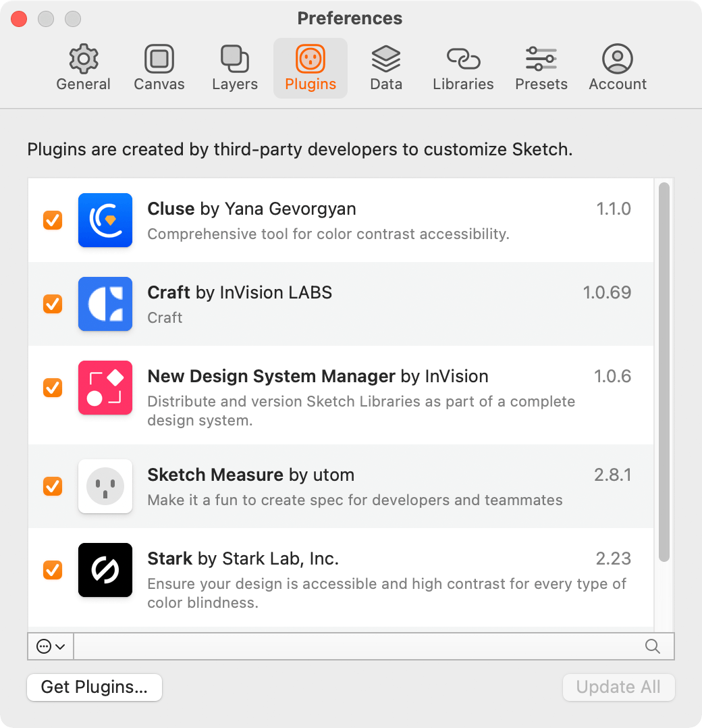702x728 pixels.
Task: Select the Libraries link icon
Action: click(x=463, y=59)
